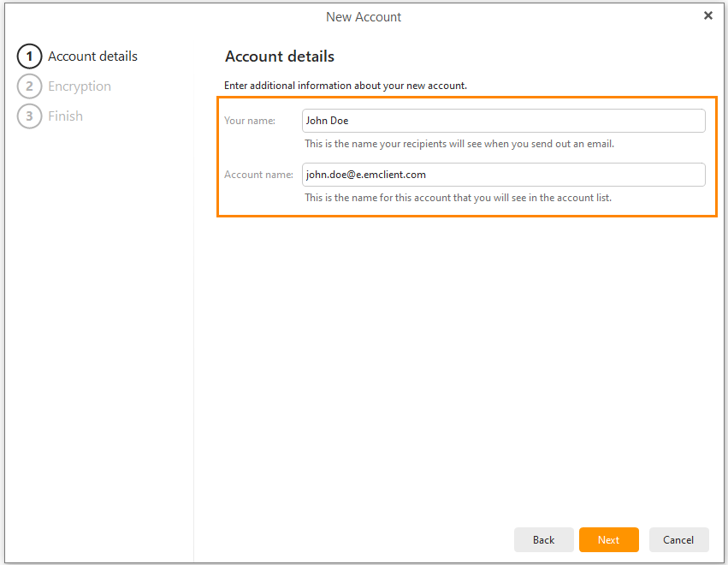The height and width of the screenshot is (565, 728).
Task: Click the New Account title bar text
Action: pos(364,17)
